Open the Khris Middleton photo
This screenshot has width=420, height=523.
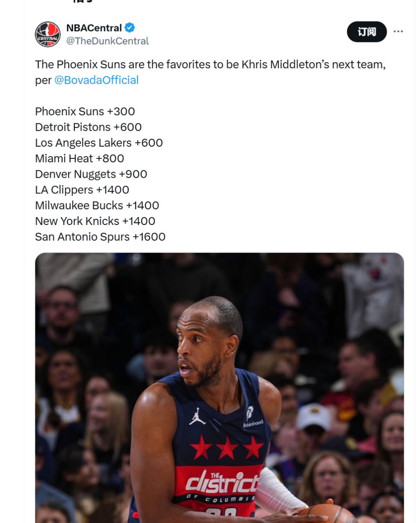click(219, 388)
